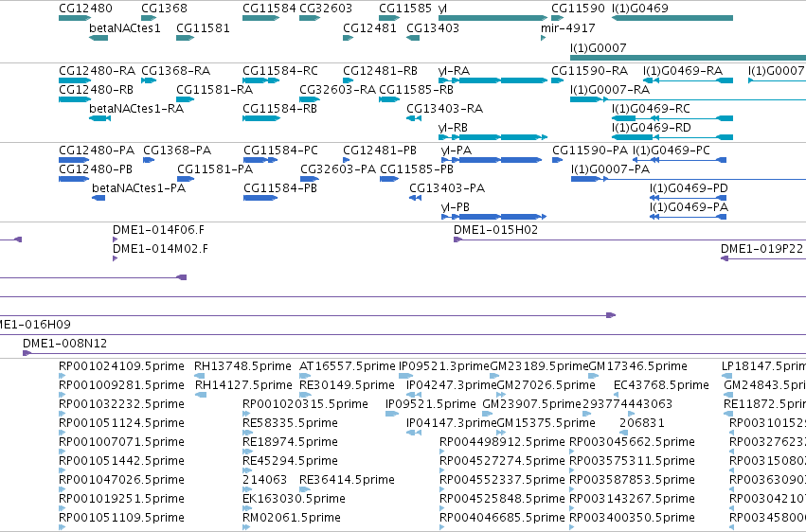Image resolution: width=806 pixels, height=532 pixels.
Task: Click the yl-PB protein label
Action: pyautogui.click(x=456, y=207)
